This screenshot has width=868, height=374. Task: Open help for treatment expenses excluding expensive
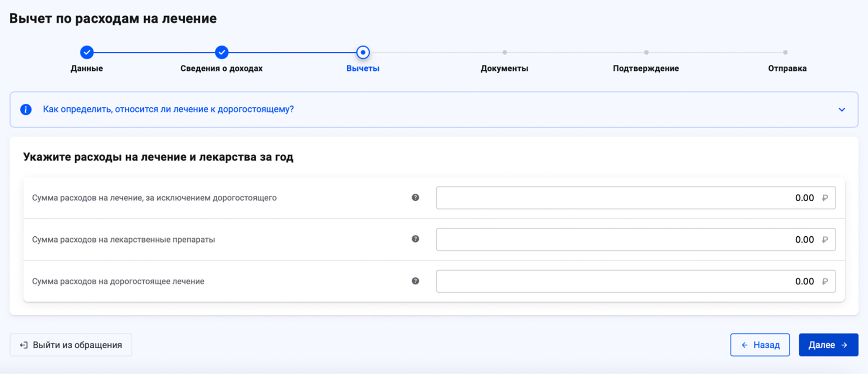(x=415, y=197)
